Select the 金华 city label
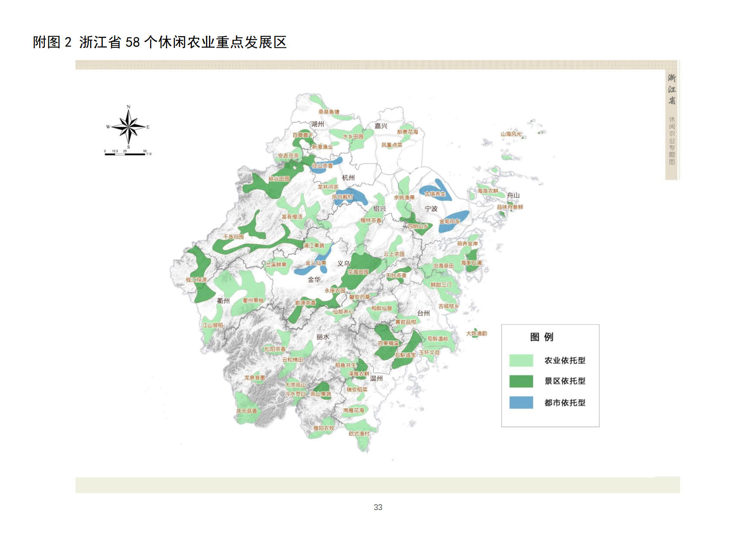Image resolution: width=756 pixels, height=535 pixels. [314, 279]
